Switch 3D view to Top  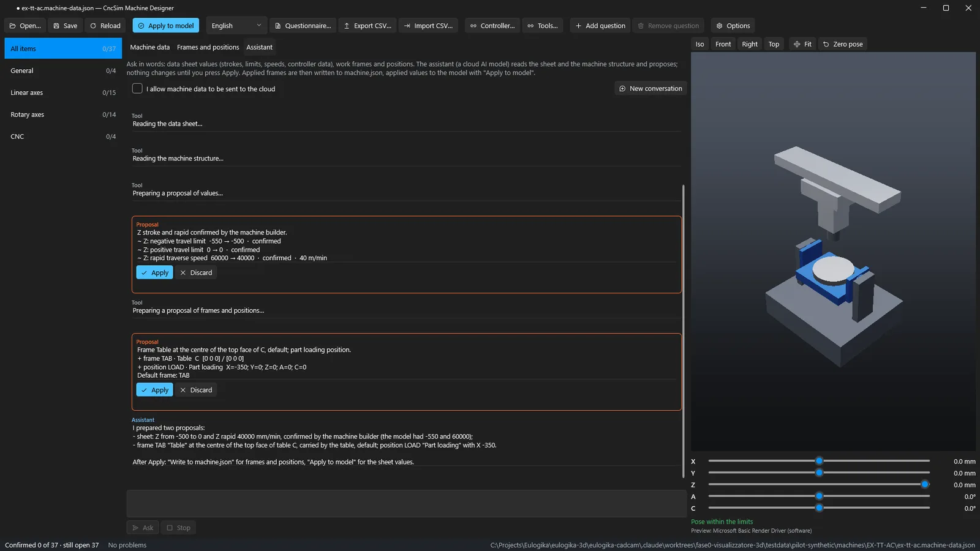(774, 44)
